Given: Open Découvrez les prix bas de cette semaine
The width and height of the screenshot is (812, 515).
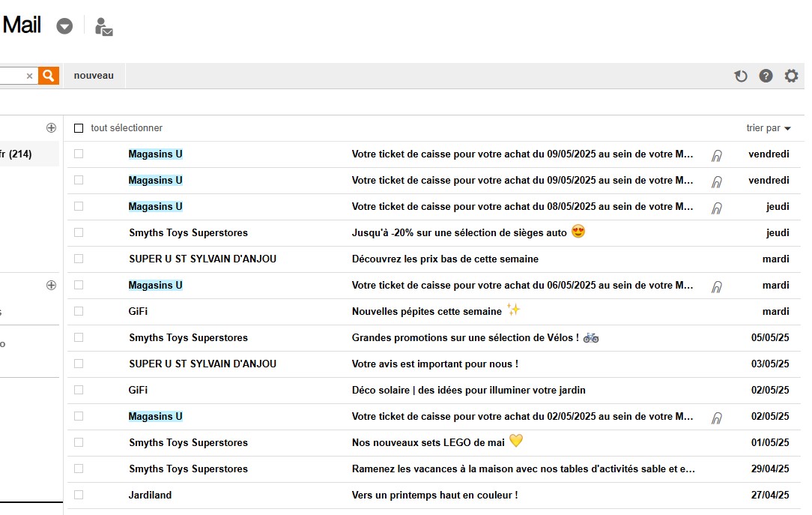Looking at the screenshot, I should click(445, 259).
